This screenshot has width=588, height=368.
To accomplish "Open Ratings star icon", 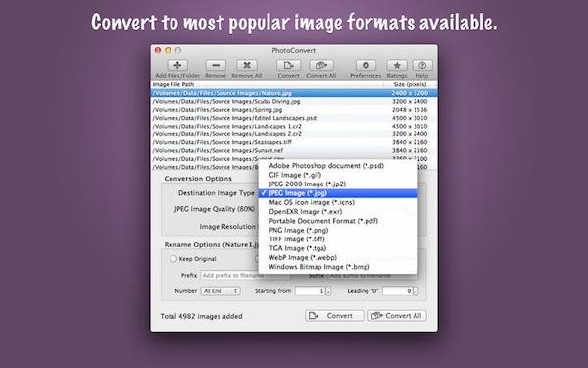I will (x=396, y=65).
